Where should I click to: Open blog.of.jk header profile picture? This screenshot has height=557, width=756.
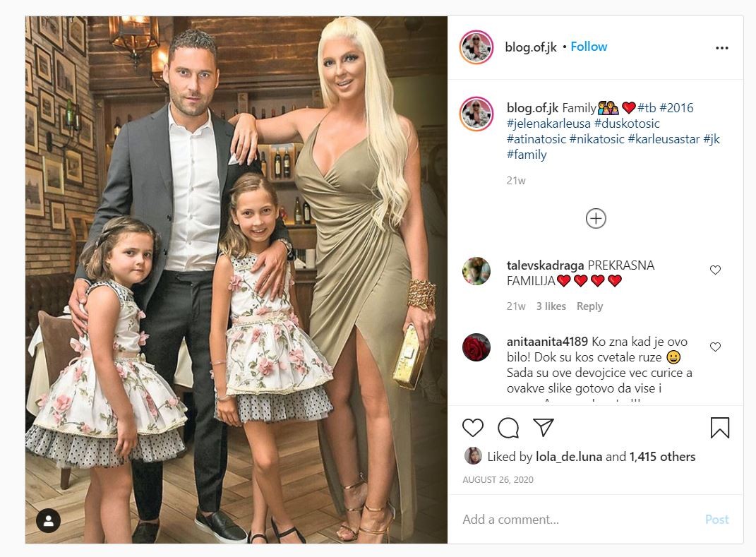tap(476, 47)
